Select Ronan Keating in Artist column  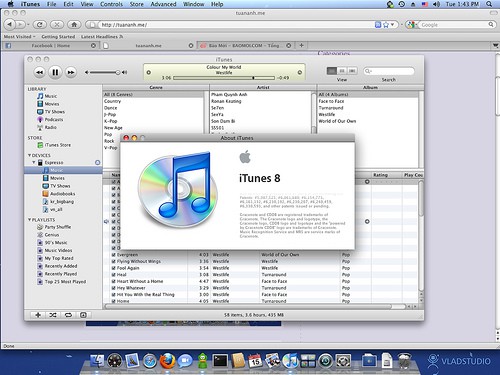coord(261,101)
